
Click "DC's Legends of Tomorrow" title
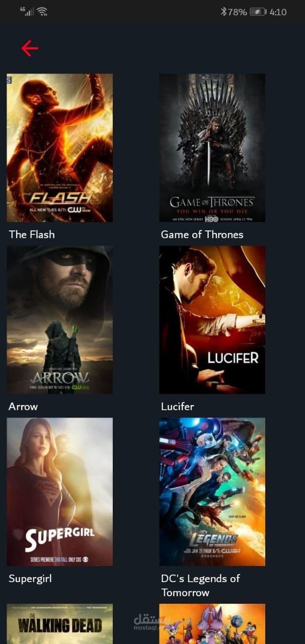coord(200,586)
